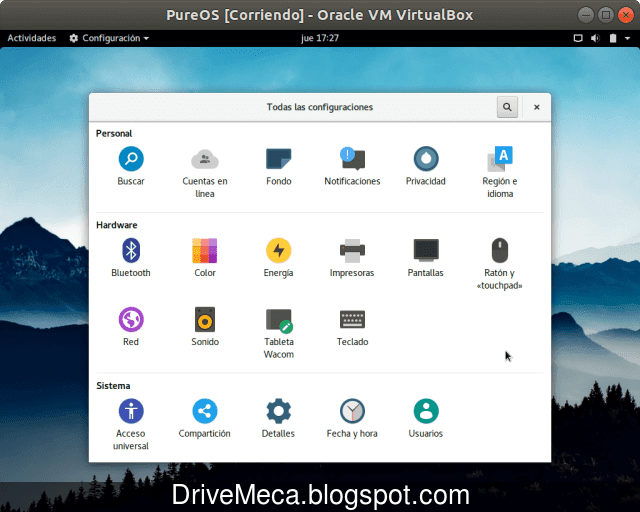Click the screen status icon in top bar
This screenshot has height=512, width=640.
[x=578, y=38]
